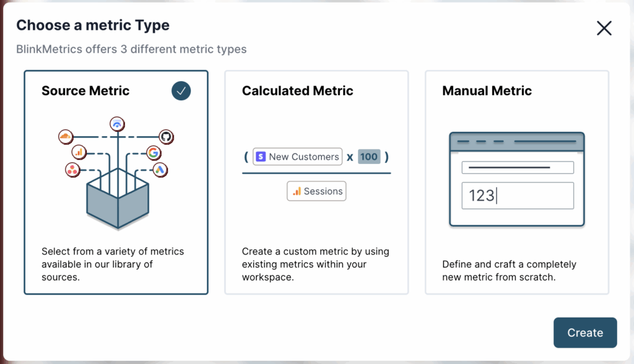Click the Manual Metric form window header

pyautogui.click(x=517, y=141)
